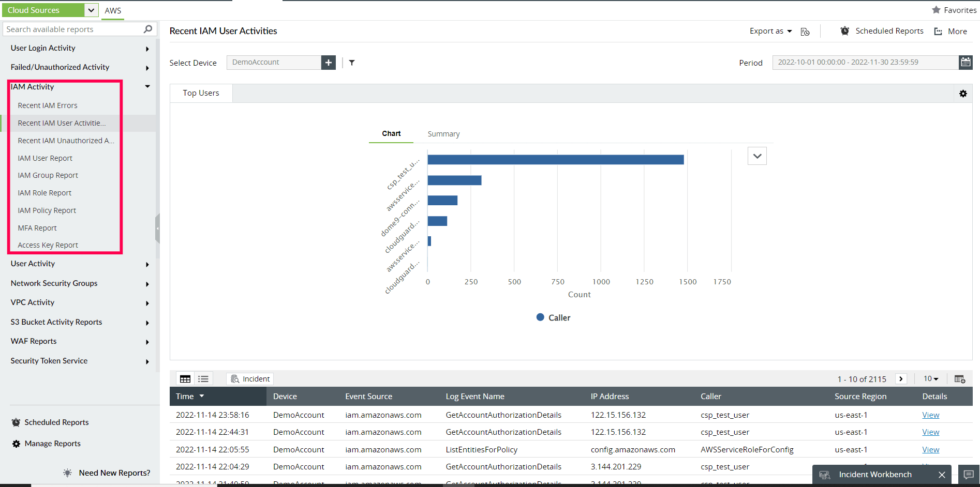Screen dimensions: 980x487
Task: Raise an incident using the fingerprint Incident icon
Action: pos(249,378)
